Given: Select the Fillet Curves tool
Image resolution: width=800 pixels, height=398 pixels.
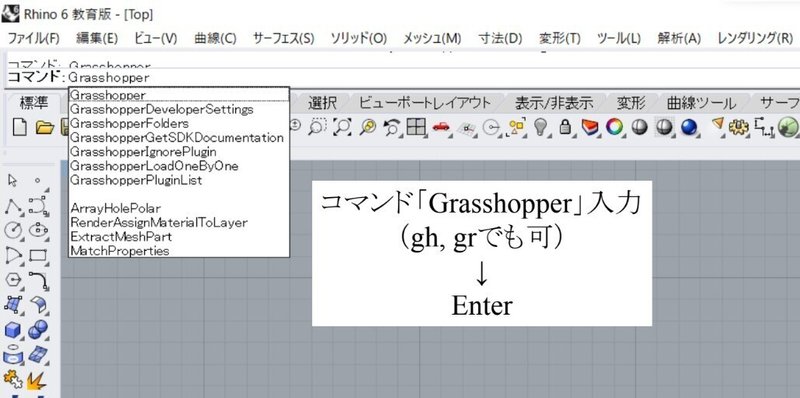Looking at the screenshot, I should [x=38, y=280].
